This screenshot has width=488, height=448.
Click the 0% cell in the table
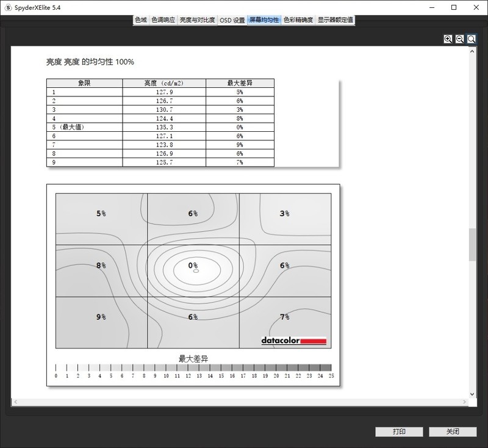coord(240,127)
